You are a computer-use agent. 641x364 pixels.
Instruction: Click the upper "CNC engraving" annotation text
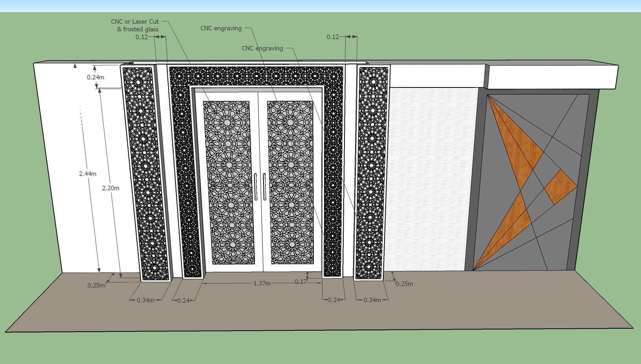click(x=221, y=28)
